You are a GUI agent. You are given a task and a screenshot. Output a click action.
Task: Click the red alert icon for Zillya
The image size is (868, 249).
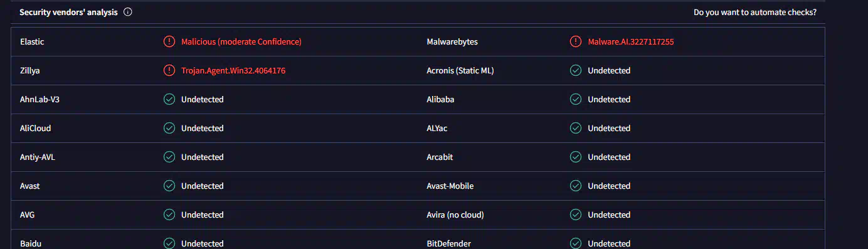pos(169,70)
